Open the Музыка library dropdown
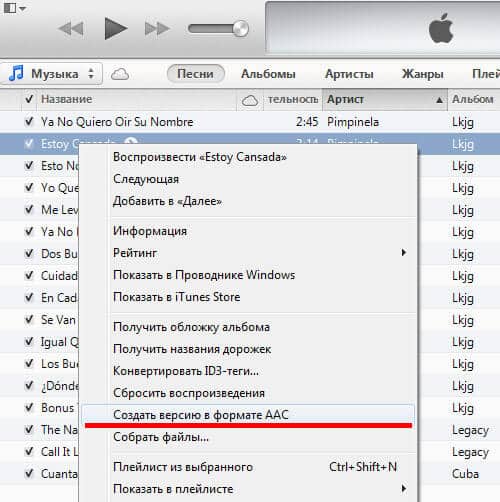The image size is (500, 502). click(x=52, y=73)
